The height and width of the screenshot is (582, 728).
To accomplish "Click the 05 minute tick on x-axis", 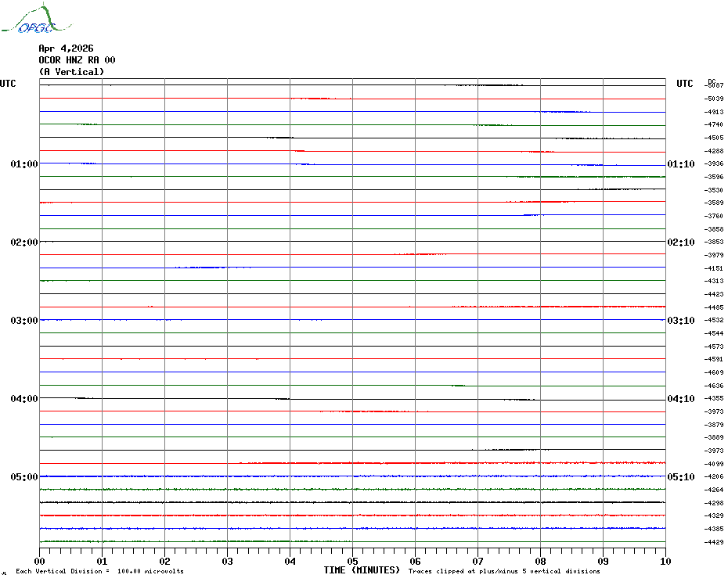I will click(x=352, y=561).
